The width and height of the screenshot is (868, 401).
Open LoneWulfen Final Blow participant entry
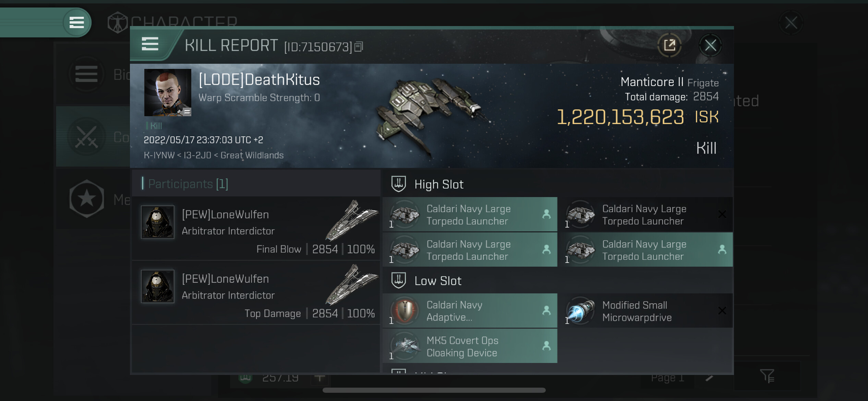coord(256,228)
